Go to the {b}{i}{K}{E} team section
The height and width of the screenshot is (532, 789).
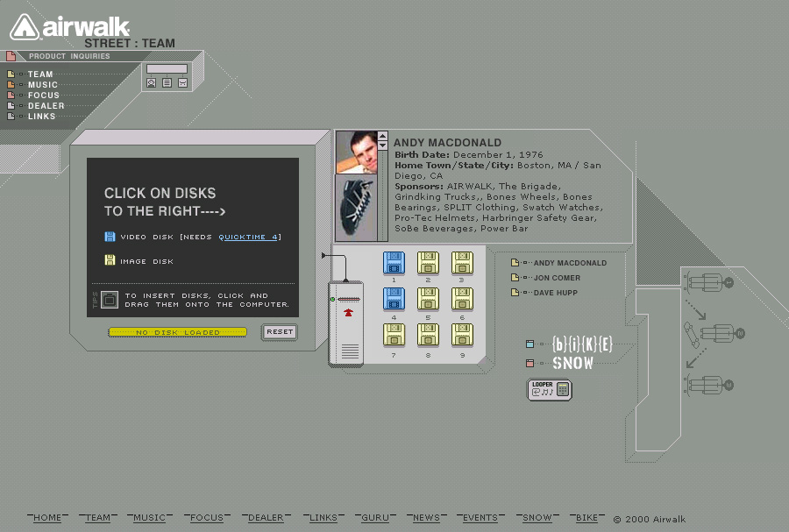tap(582, 344)
